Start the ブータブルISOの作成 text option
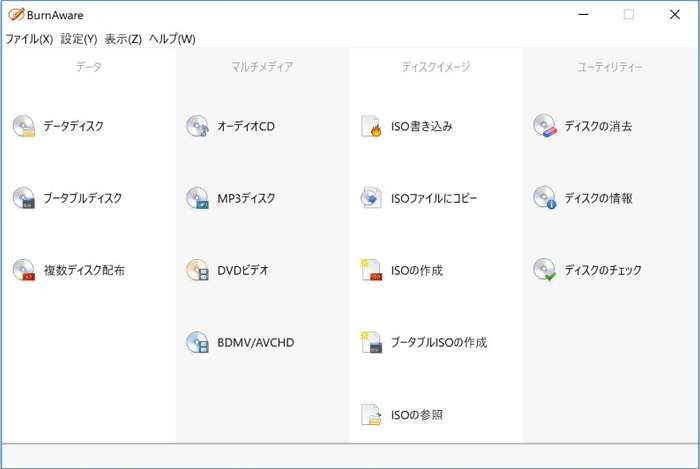700x469 pixels. point(439,343)
